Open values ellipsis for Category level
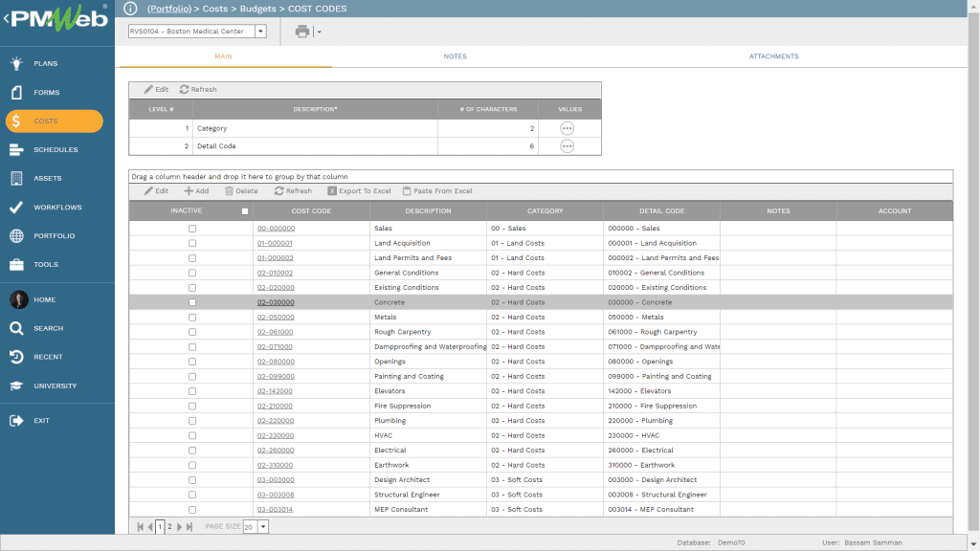Image resolution: width=980 pixels, height=551 pixels. click(567, 128)
